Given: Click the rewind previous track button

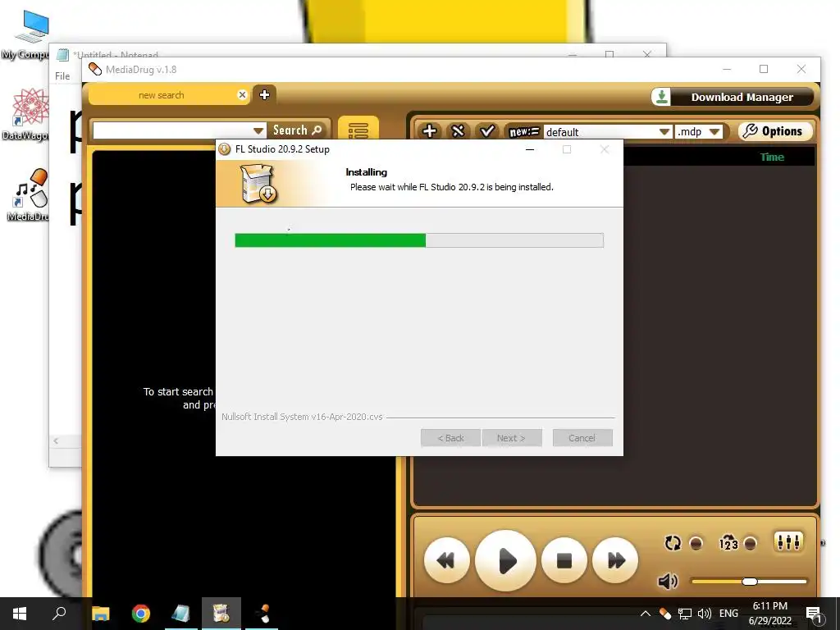Looking at the screenshot, I should click(x=446, y=560).
